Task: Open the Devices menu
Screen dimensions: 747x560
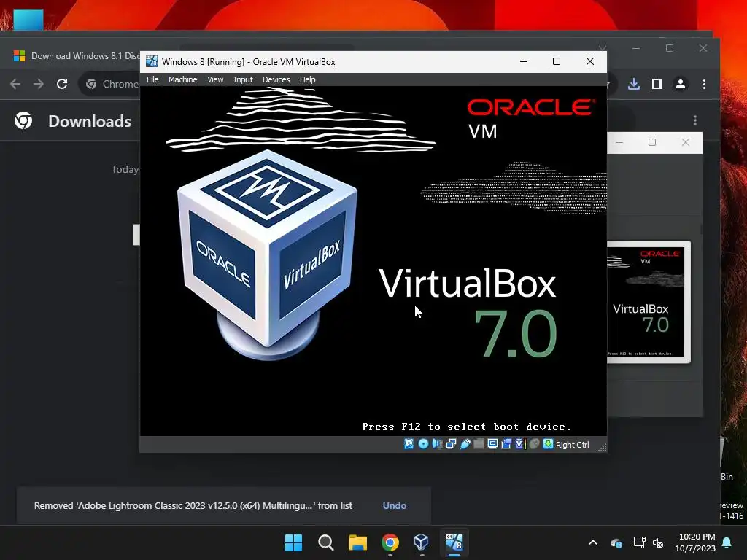Action: 276,79
